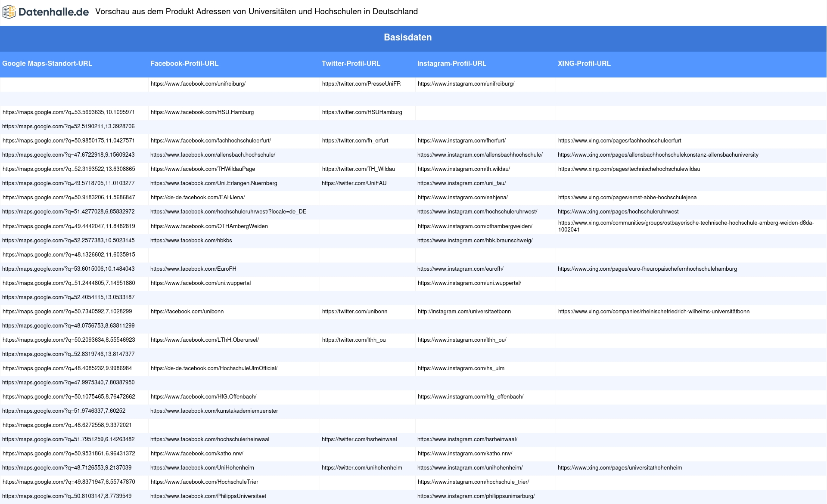Open the twitter.com/fh_erfurt link
827x504 pixels.
pos(355,141)
